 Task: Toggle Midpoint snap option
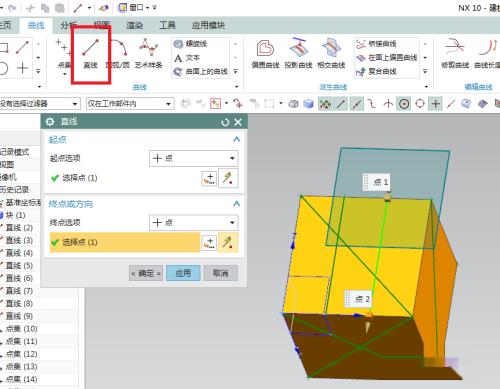[x=357, y=104]
